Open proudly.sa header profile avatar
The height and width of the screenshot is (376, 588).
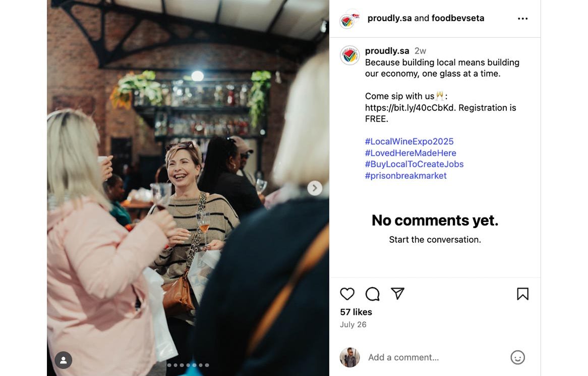click(x=347, y=20)
